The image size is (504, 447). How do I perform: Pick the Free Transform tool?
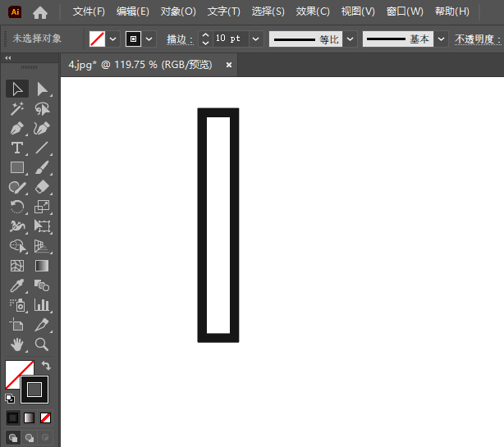(42, 226)
